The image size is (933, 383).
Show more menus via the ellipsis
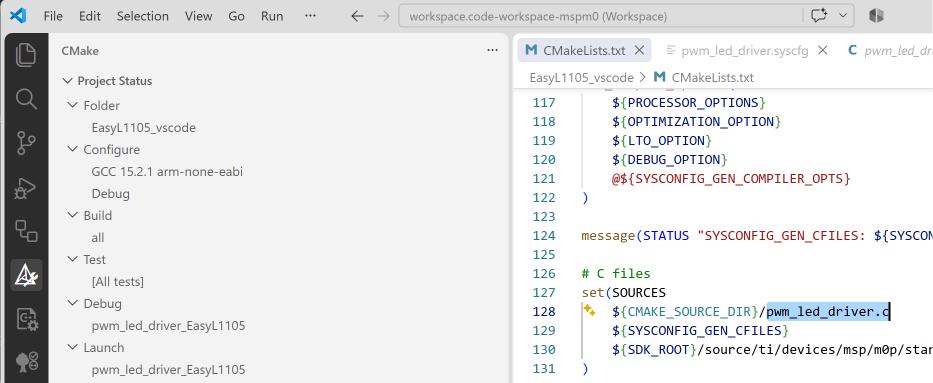tap(310, 16)
